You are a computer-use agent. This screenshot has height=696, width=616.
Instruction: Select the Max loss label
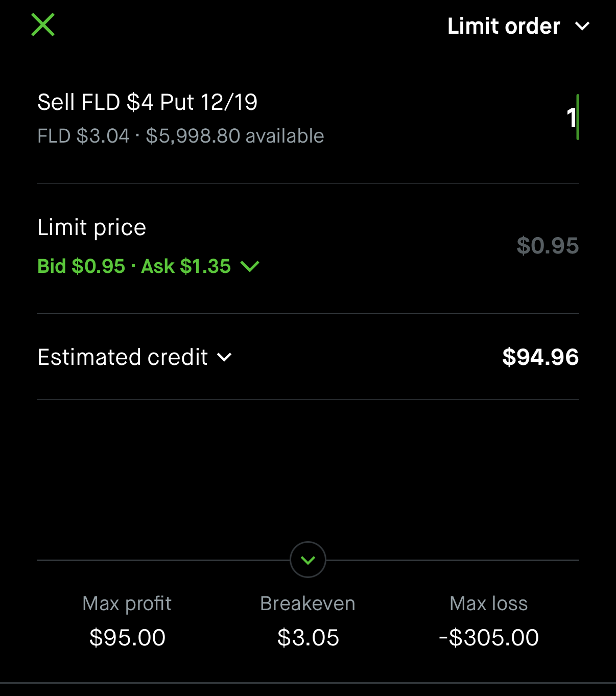tap(488, 604)
